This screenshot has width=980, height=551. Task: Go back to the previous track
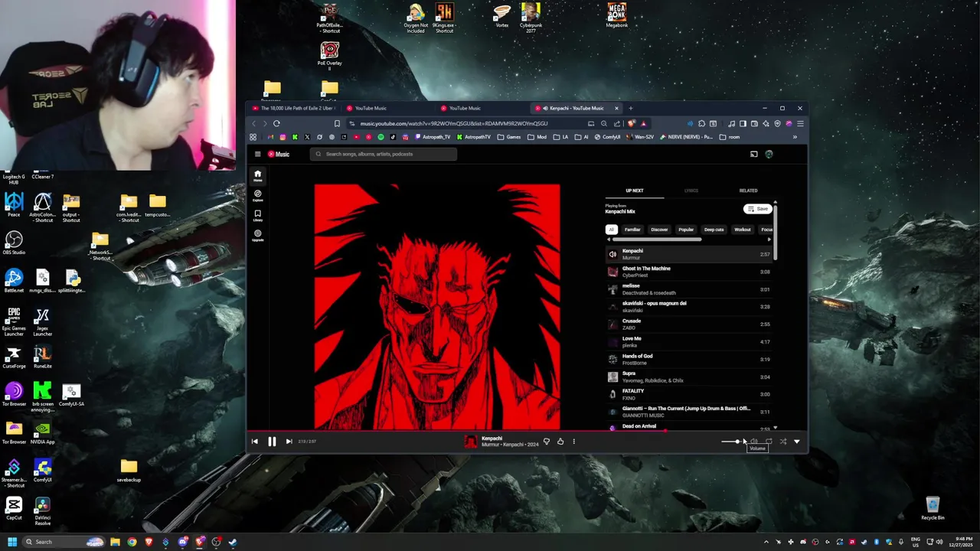[255, 442]
